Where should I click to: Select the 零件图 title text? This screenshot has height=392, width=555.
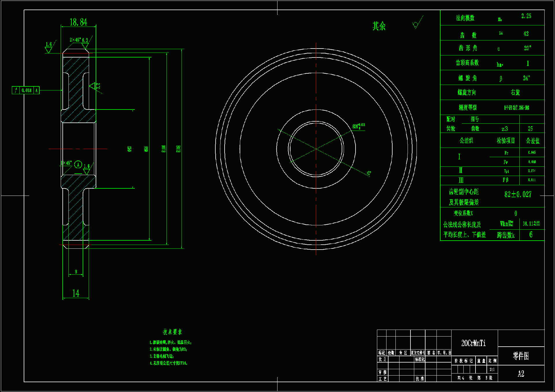521,356
